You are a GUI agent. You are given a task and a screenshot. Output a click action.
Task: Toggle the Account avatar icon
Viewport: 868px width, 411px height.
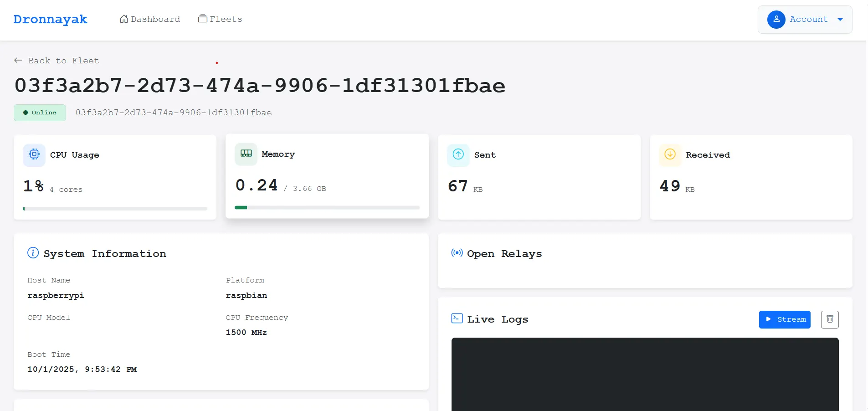776,20
